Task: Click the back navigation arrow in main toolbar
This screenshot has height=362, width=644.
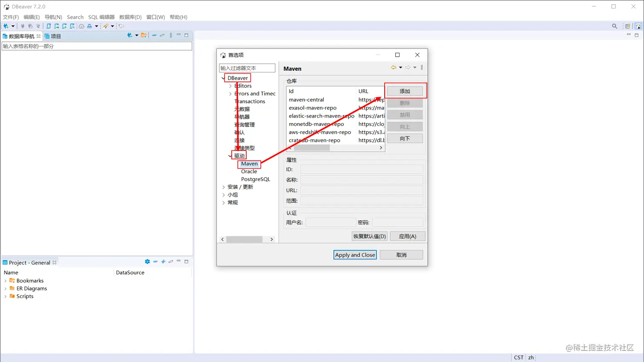Action: 121,26
